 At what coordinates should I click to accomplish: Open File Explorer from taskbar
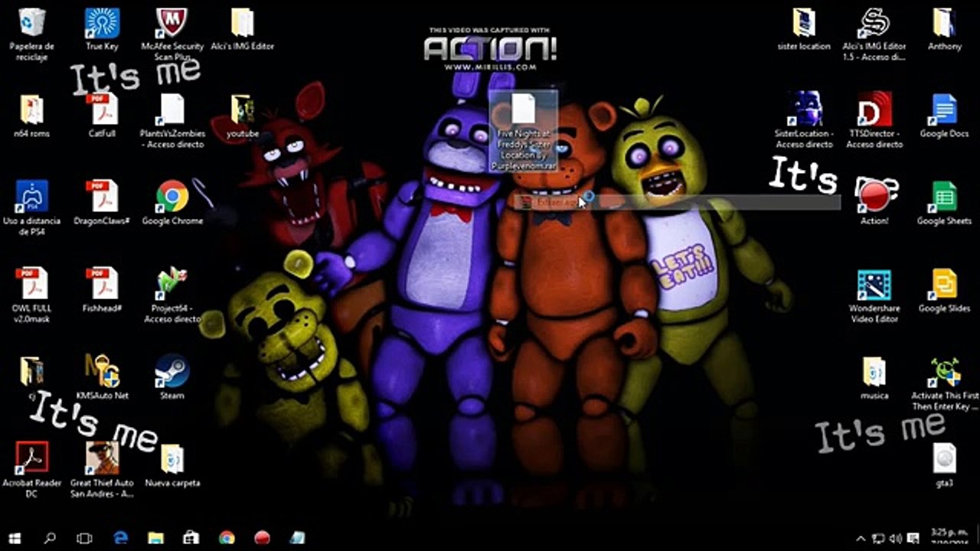point(155,538)
